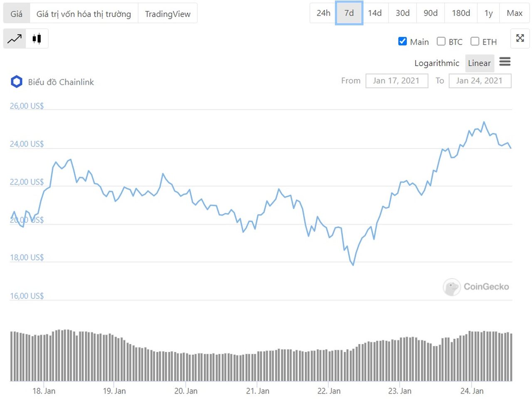Click the 21. Jan date label

[x=258, y=391]
